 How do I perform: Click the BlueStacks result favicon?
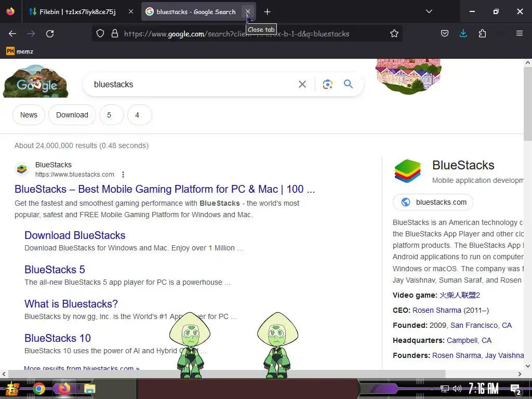click(22, 169)
